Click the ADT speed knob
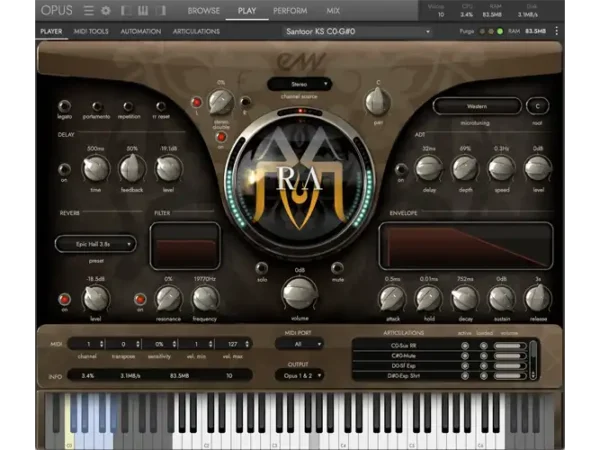The width and height of the screenshot is (600, 450). coord(502,169)
